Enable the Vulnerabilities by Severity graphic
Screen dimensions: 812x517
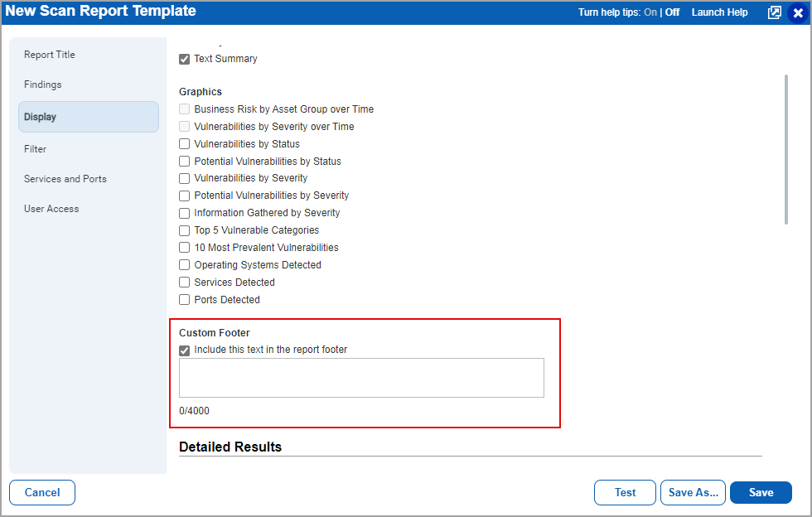(184, 178)
